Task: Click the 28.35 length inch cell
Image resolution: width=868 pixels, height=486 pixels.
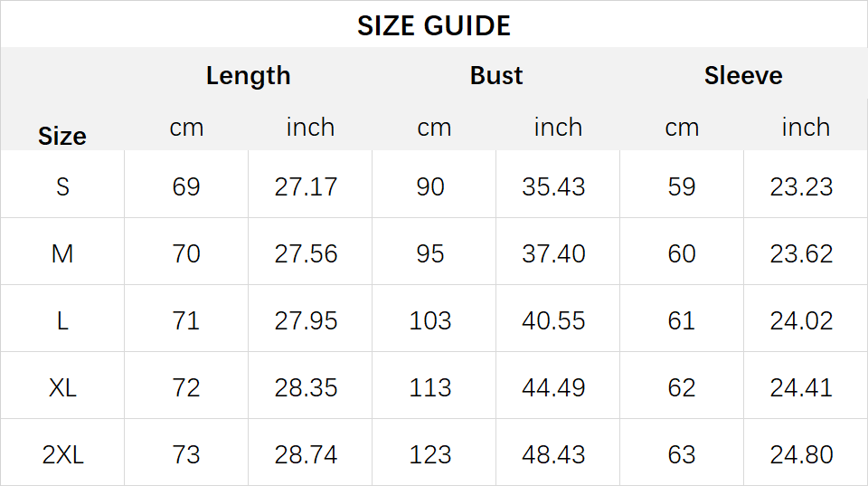Action: (306, 388)
